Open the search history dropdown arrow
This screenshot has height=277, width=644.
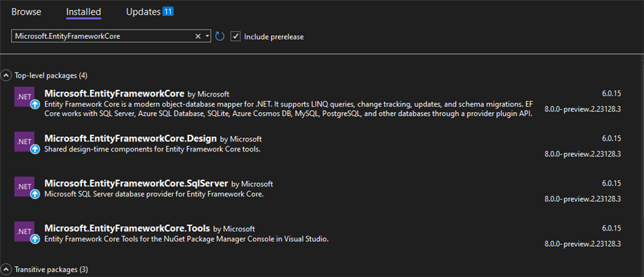[207, 36]
